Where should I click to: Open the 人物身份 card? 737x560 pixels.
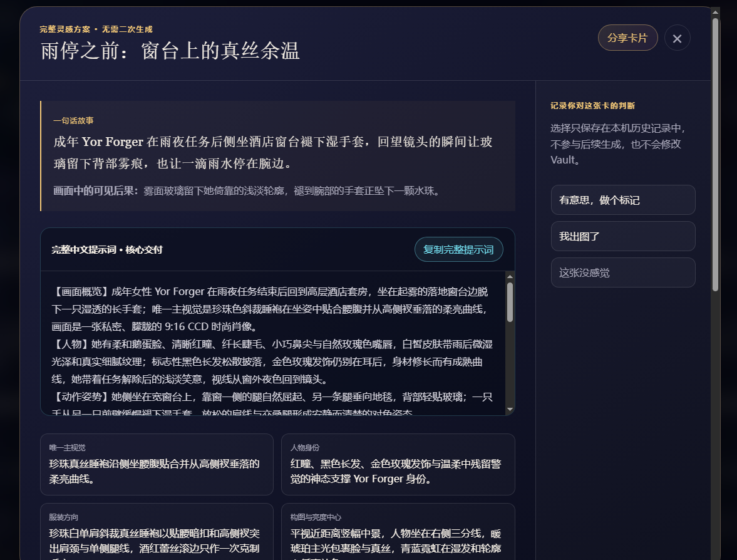coord(398,465)
